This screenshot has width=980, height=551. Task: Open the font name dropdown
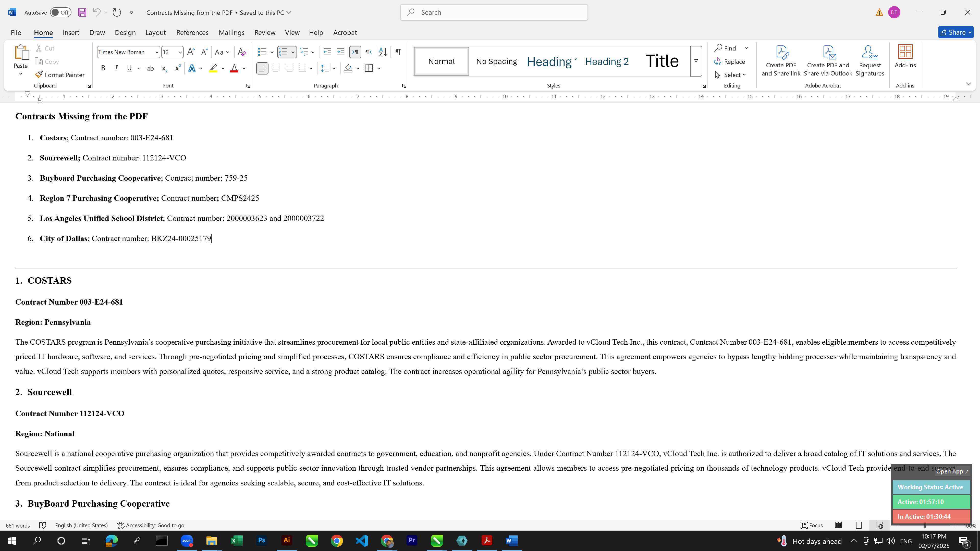point(156,52)
